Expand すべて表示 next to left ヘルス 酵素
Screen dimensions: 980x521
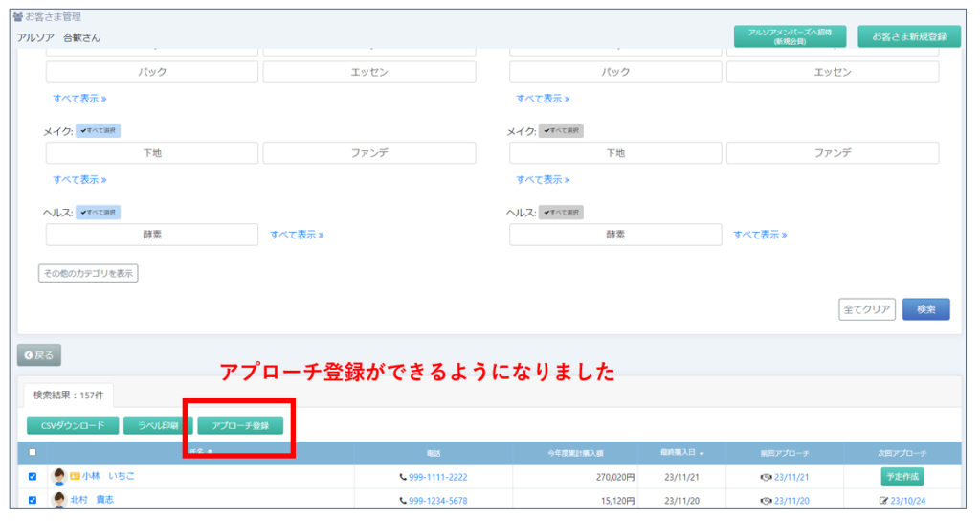(x=297, y=235)
